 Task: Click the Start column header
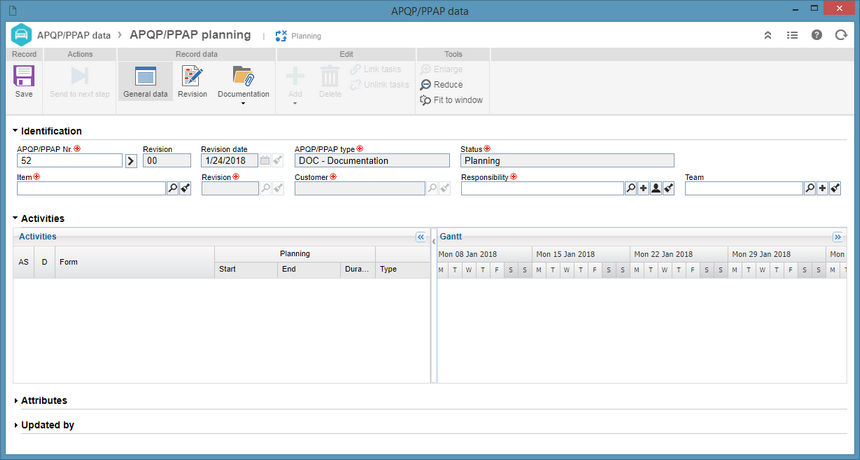click(x=246, y=269)
